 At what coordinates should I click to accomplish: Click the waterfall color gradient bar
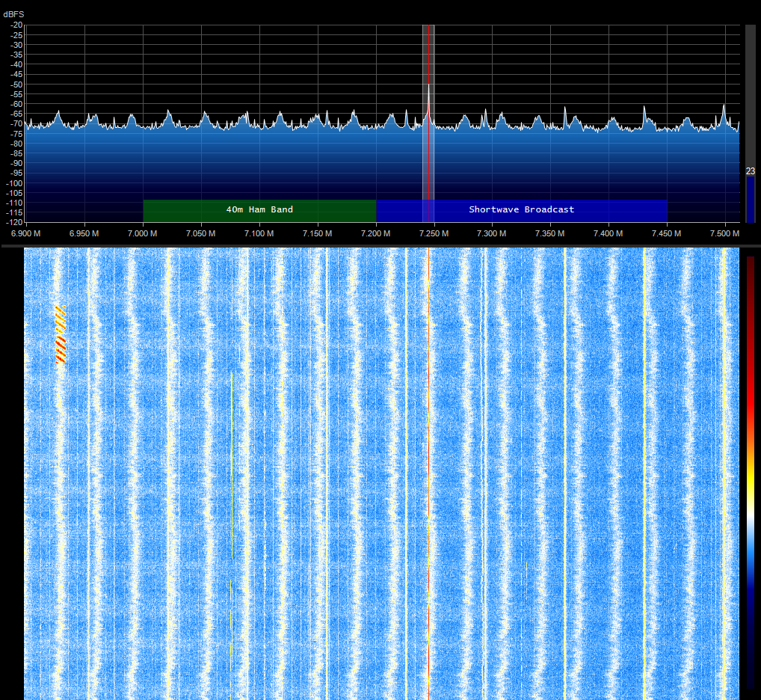tap(751, 471)
